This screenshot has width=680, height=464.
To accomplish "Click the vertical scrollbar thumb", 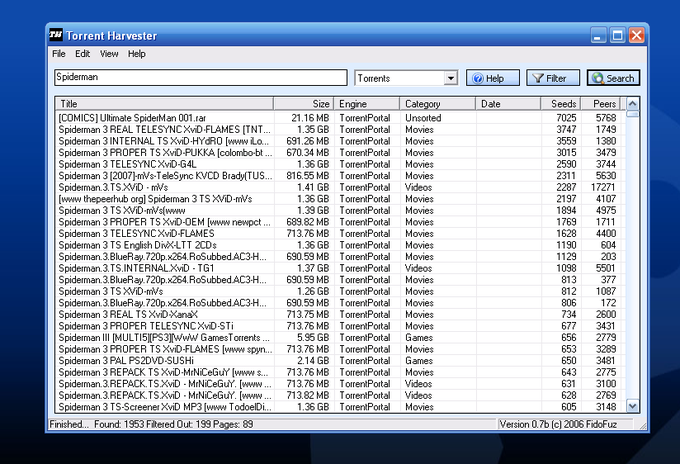I will pos(633,114).
